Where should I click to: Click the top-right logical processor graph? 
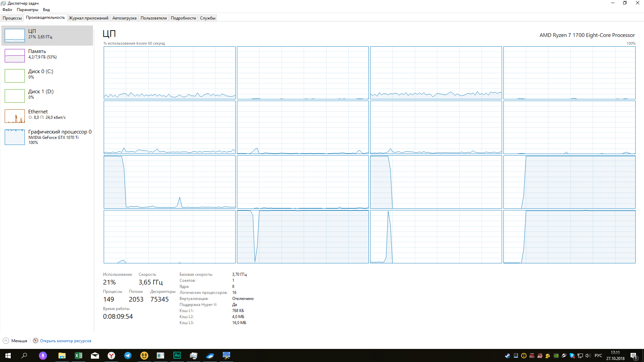coord(569,73)
